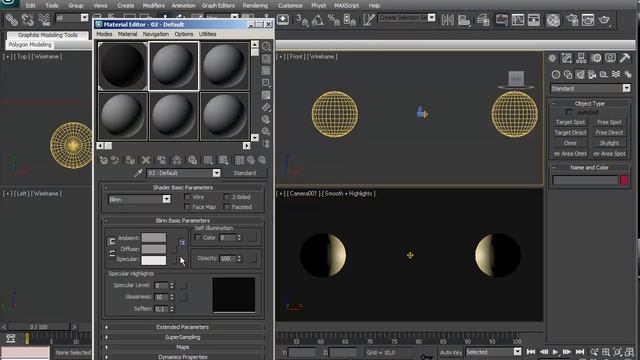Click the Standard material type button
The height and width of the screenshot is (360, 640).
pyautogui.click(x=244, y=173)
